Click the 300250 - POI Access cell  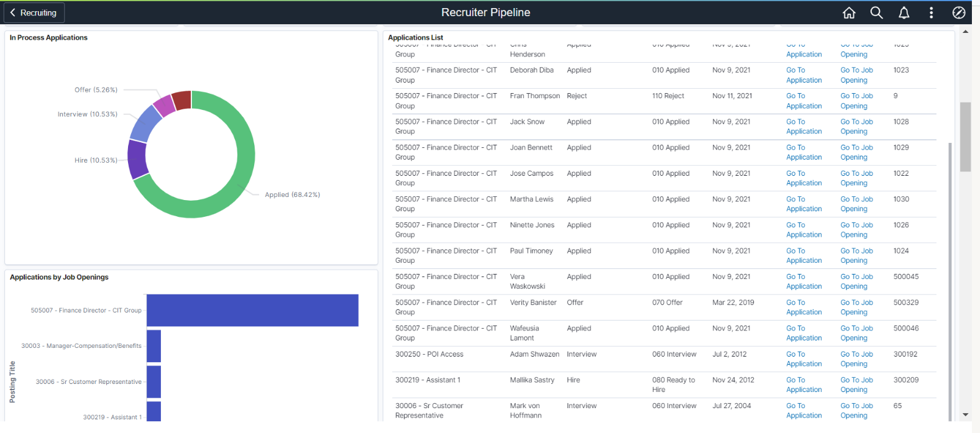pos(429,354)
